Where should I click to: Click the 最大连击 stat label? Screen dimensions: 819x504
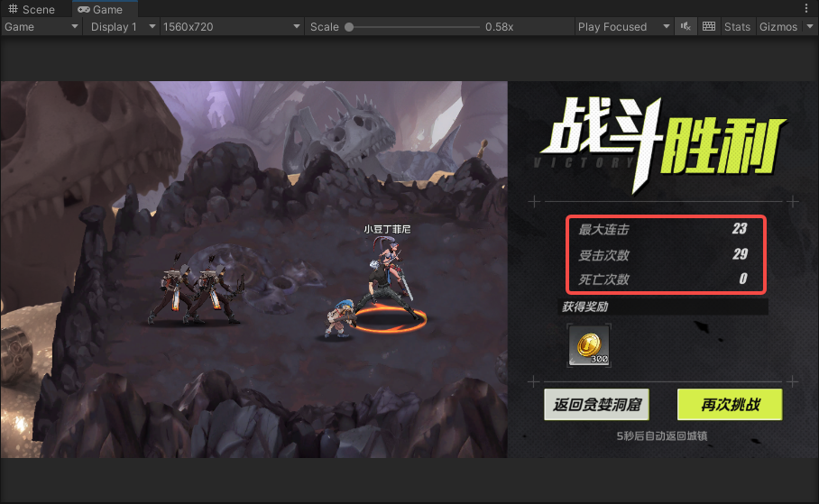click(603, 229)
